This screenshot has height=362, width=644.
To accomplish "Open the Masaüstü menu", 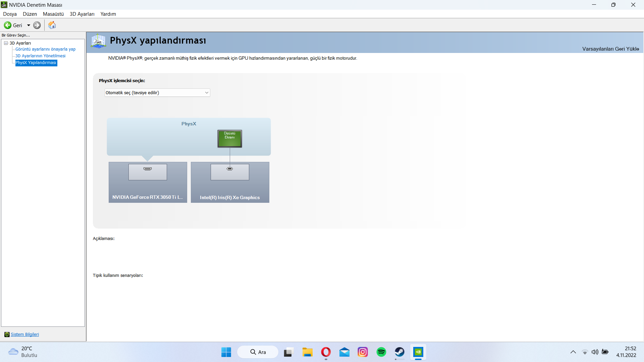I will [x=53, y=14].
